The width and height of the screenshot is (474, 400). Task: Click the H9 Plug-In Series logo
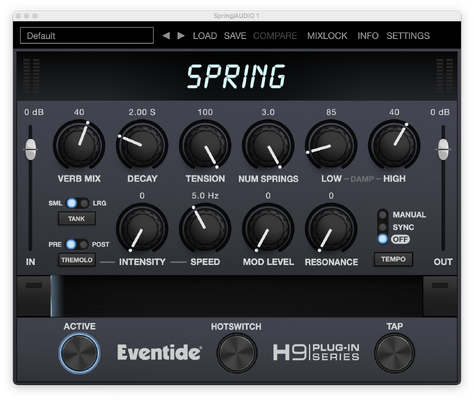(x=316, y=353)
